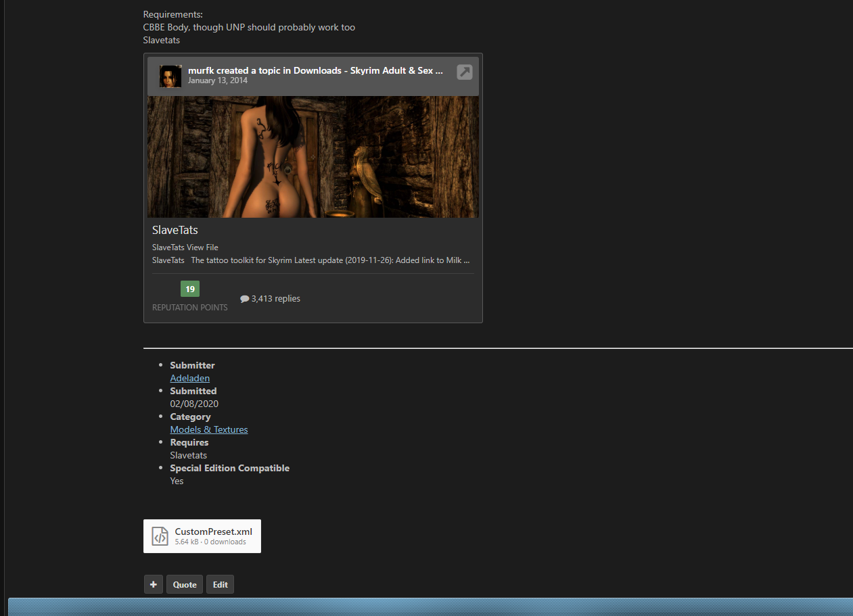The height and width of the screenshot is (616, 853).
Task: Click the replies speech bubble icon
Action: (244, 299)
